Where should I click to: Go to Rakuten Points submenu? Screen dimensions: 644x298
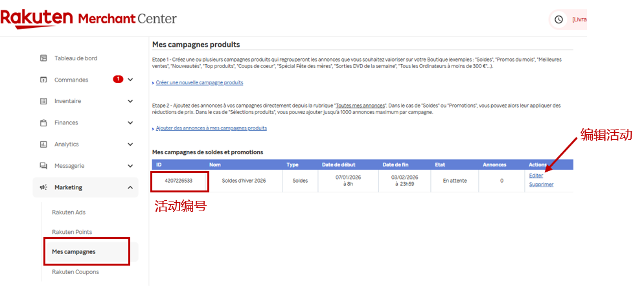point(72,232)
